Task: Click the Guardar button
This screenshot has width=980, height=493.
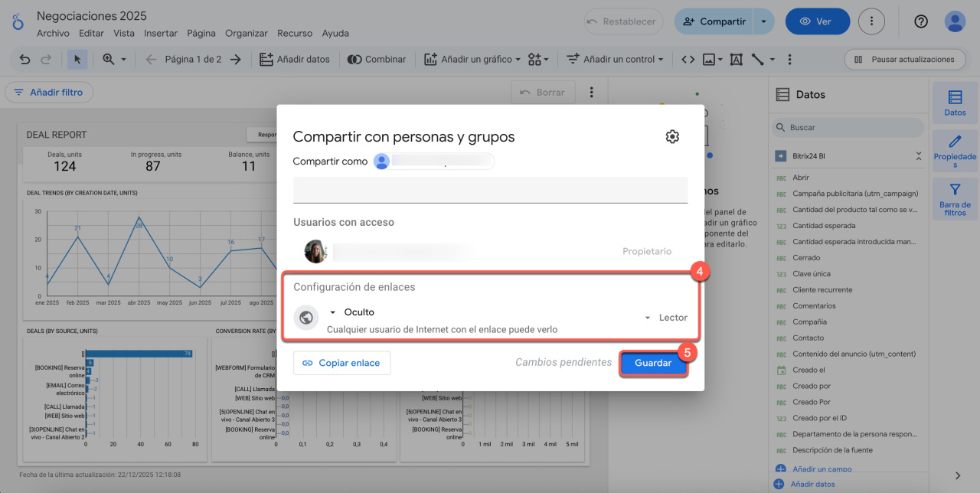Action: pos(653,363)
